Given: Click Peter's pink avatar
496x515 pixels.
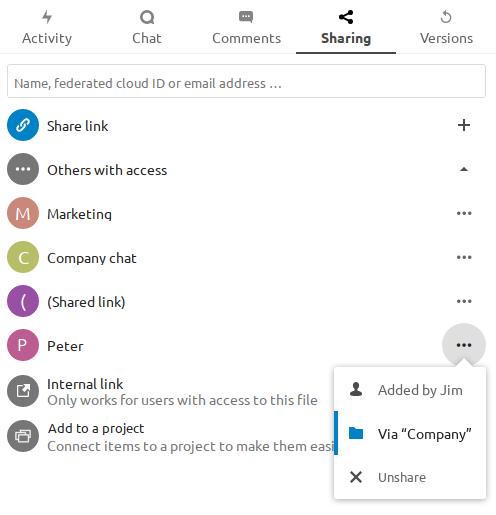Looking at the screenshot, I should click(x=23, y=345).
